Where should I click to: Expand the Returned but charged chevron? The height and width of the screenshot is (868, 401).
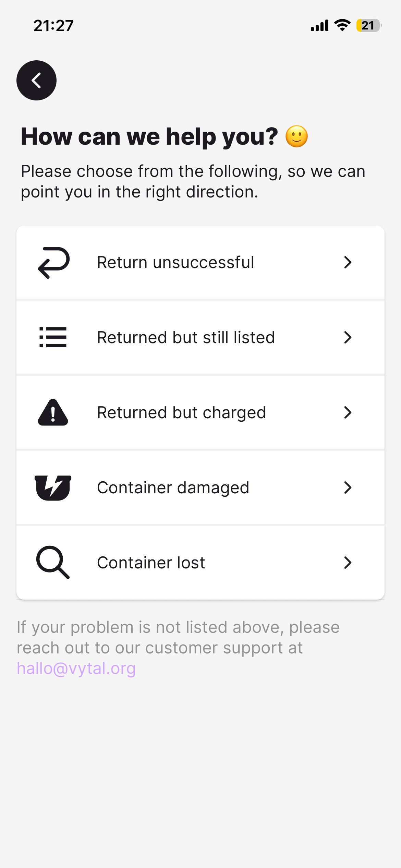point(348,412)
